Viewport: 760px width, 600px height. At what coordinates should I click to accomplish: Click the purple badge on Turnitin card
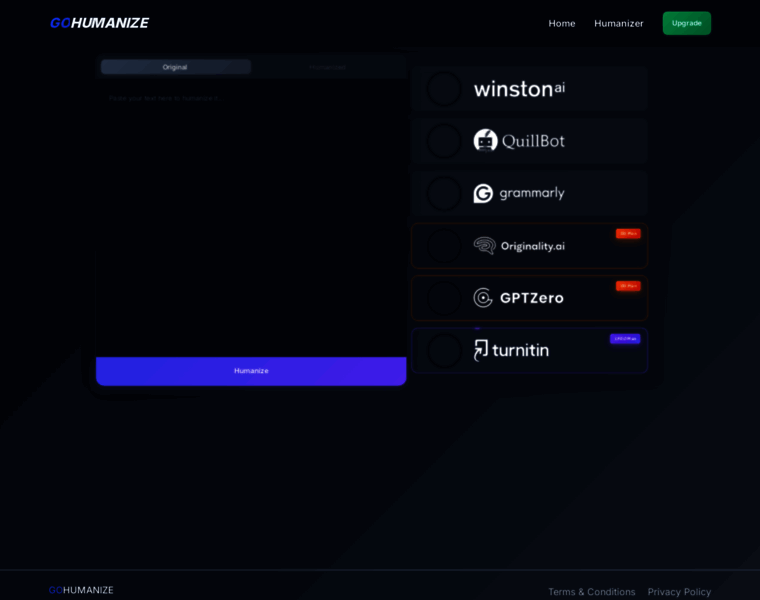tap(625, 339)
